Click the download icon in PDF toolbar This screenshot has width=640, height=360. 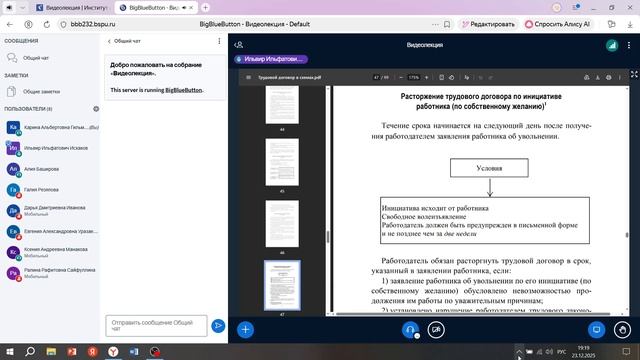tap(598, 77)
